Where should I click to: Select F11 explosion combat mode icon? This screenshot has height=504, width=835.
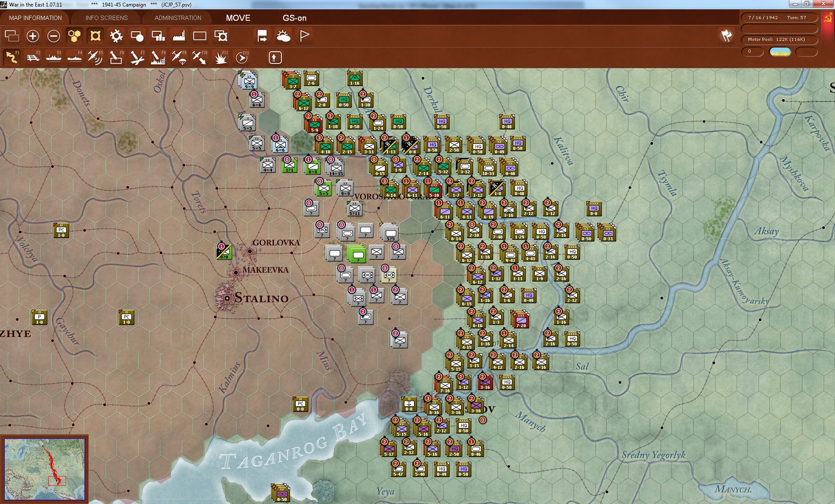click(221, 57)
